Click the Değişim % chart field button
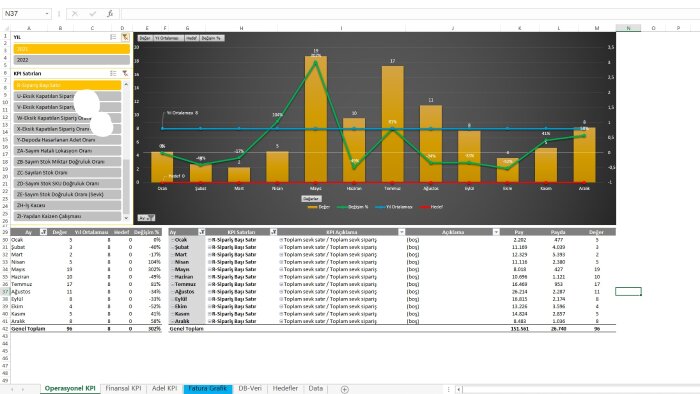This screenshot has width=700, height=394. coord(212,38)
